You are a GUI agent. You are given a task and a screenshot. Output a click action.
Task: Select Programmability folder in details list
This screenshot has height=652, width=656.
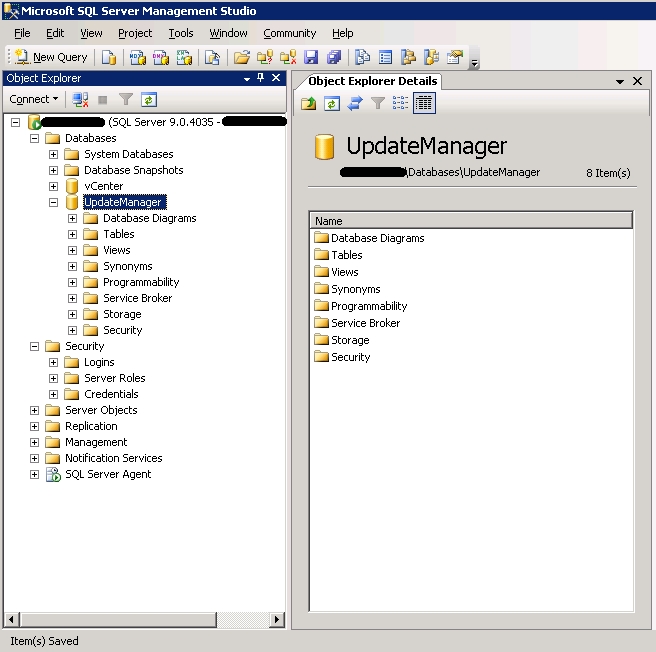[x=368, y=306]
